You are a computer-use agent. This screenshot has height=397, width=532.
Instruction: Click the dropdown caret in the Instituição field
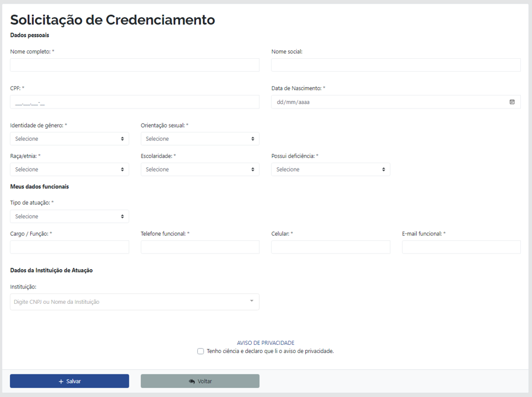click(x=251, y=301)
